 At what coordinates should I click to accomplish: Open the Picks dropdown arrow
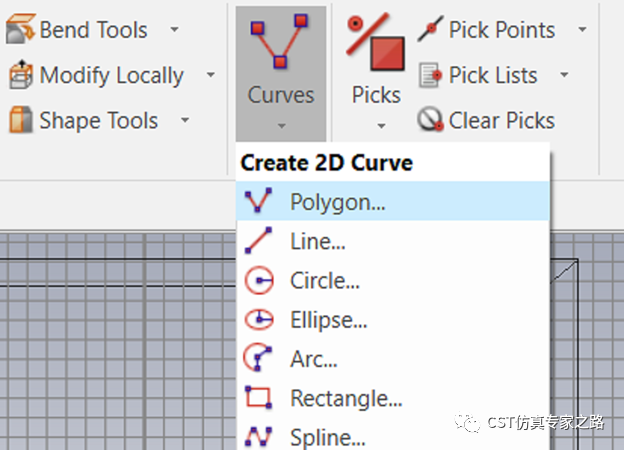point(381,126)
